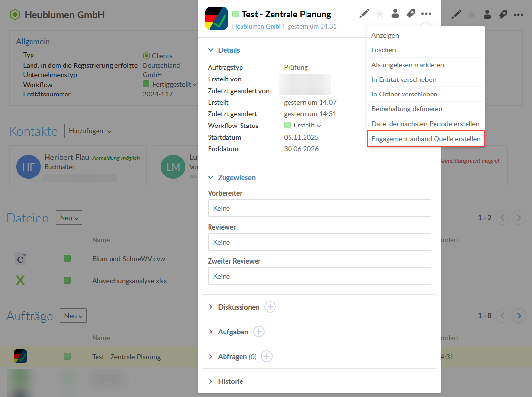The width and height of the screenshot is (532, 397).
Task: Open three-dots menu on Heublumen page header
Action: (x=518, y=15)
